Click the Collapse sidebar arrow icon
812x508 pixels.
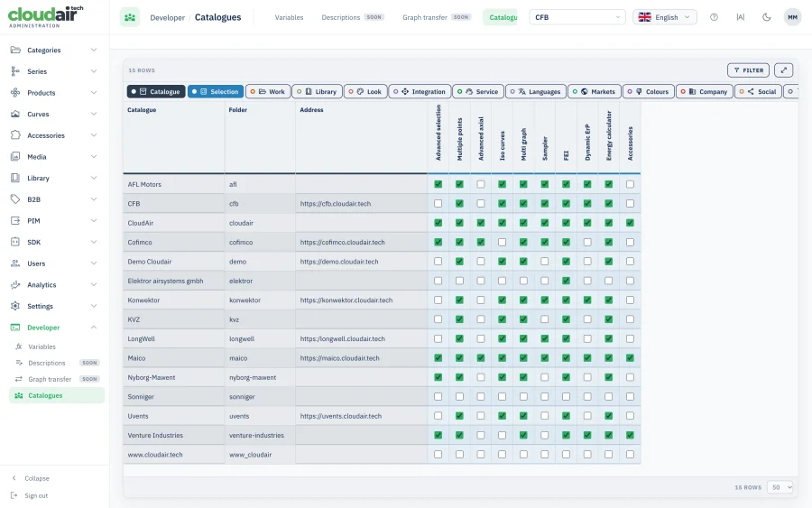point(14,478)
